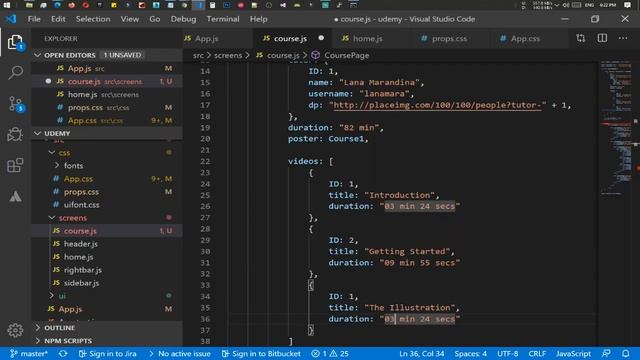Change language mode via JavaScript
640x360 pixels.
pos(573,353)
